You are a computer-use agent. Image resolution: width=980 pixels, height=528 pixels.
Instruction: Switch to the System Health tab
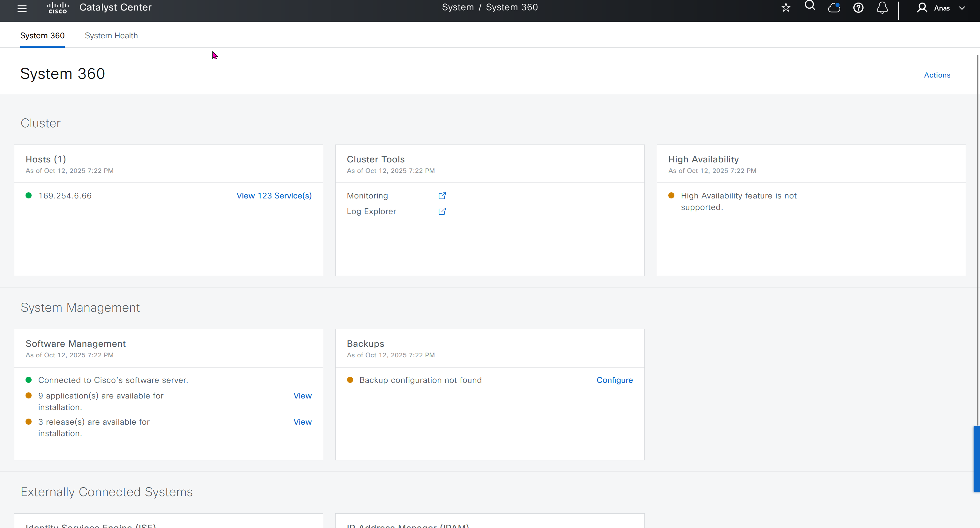pyautogui.click(x=111, y=35)
